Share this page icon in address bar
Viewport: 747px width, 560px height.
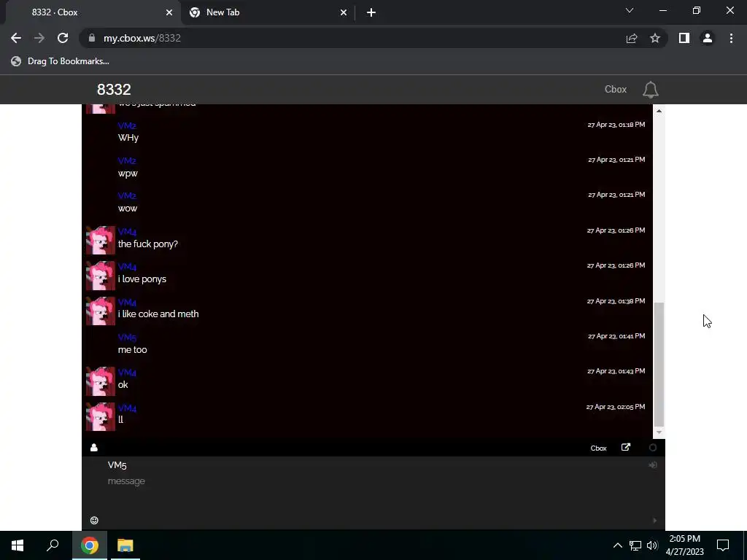[x=632, y=38]
